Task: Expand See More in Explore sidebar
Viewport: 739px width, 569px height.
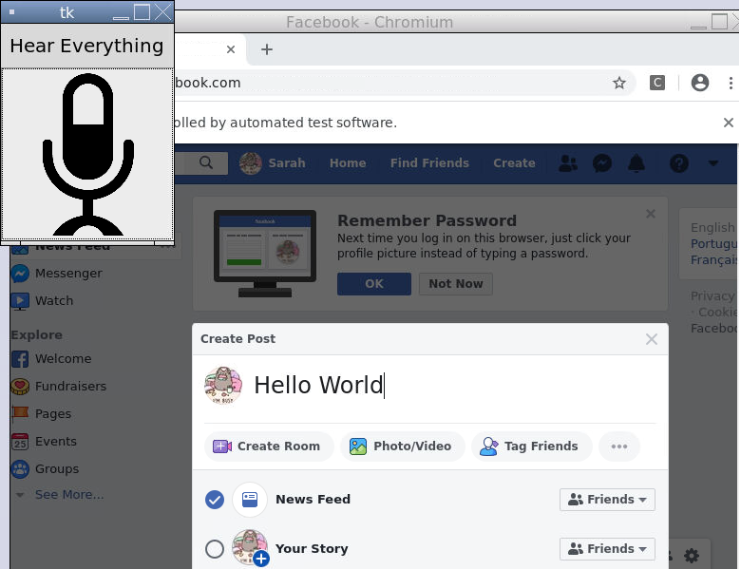Action: tap(69, 495)
